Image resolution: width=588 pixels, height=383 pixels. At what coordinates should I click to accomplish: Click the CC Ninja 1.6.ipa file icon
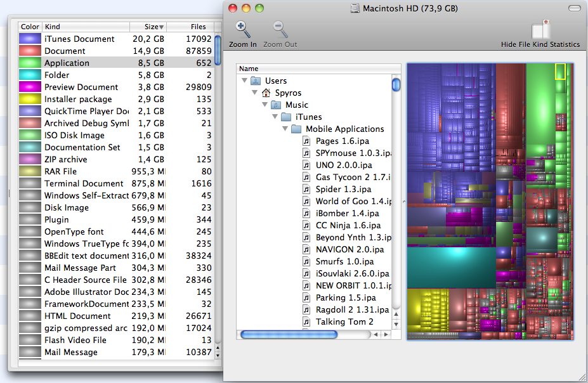(x=306, y=225)
